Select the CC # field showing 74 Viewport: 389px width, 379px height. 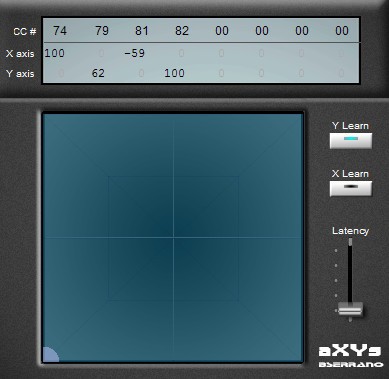pos(60,31)
